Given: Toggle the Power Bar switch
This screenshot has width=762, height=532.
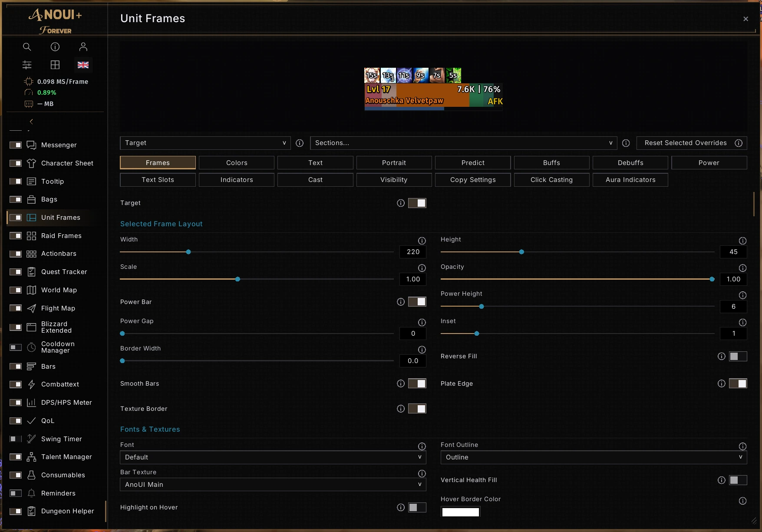Looking at the screenshot, I should (417, 302).
